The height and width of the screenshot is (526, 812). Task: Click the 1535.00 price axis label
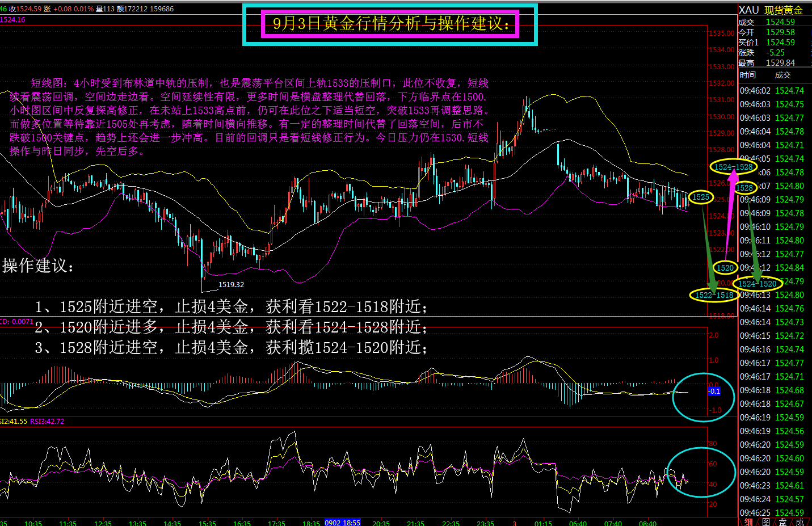coord(721,33)
